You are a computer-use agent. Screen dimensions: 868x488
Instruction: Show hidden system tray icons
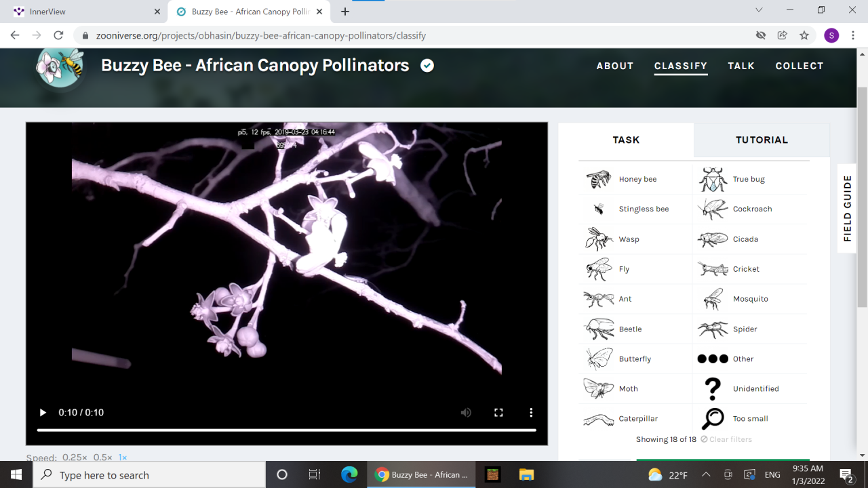(x=706, y=474)
